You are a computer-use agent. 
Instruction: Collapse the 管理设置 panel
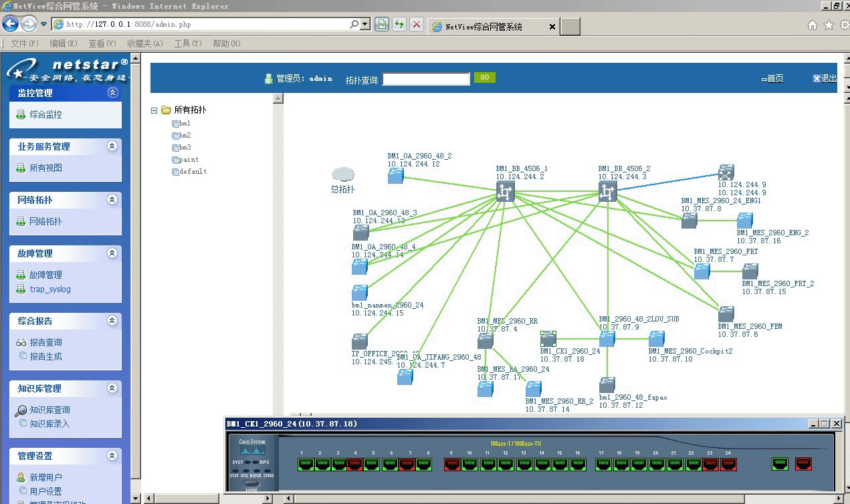tap(112, 456)
